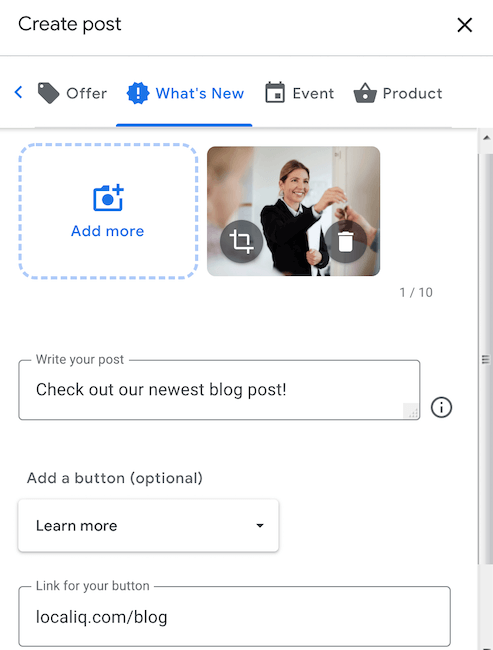Switch to the Offer tab
This screenshot has height=650, width=493.
pyautogui.click(x=72, y=93)
